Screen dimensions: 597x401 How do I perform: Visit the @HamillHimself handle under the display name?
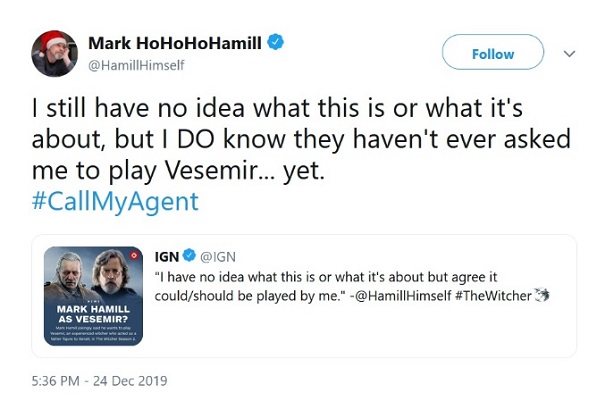pyautogui.click(x=136, y=66)
